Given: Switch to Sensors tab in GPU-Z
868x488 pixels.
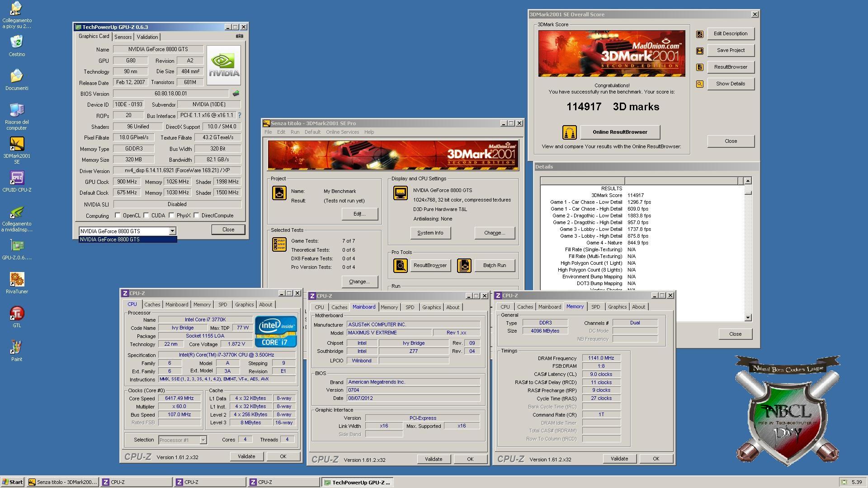Looking at the screenshot, I should (123, 37).
